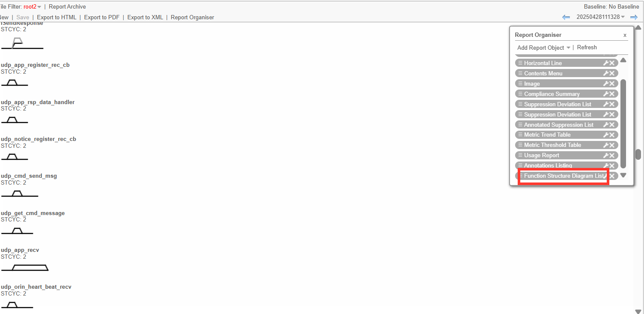644x314 pixels.
Task: Open settings wrench for Image object
Action: point(606,84)
